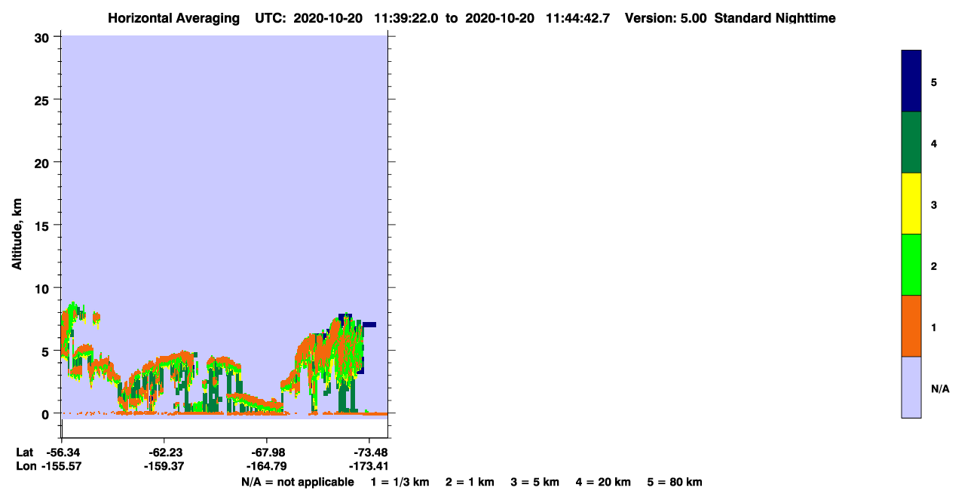Screen dimensions: 980x503
Task: Click the '3 = 5 km' legend text
Action: pyautogui.click(x=534, y=482)
